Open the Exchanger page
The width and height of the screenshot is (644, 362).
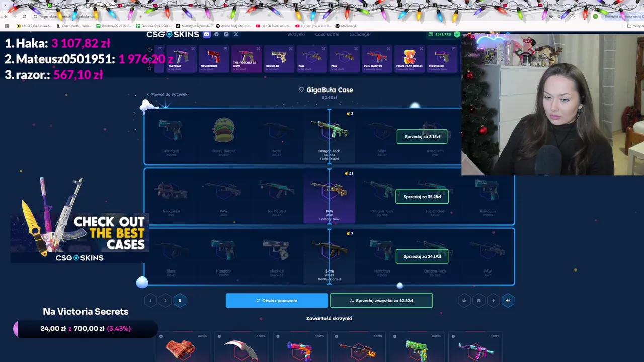click(360, 34)
